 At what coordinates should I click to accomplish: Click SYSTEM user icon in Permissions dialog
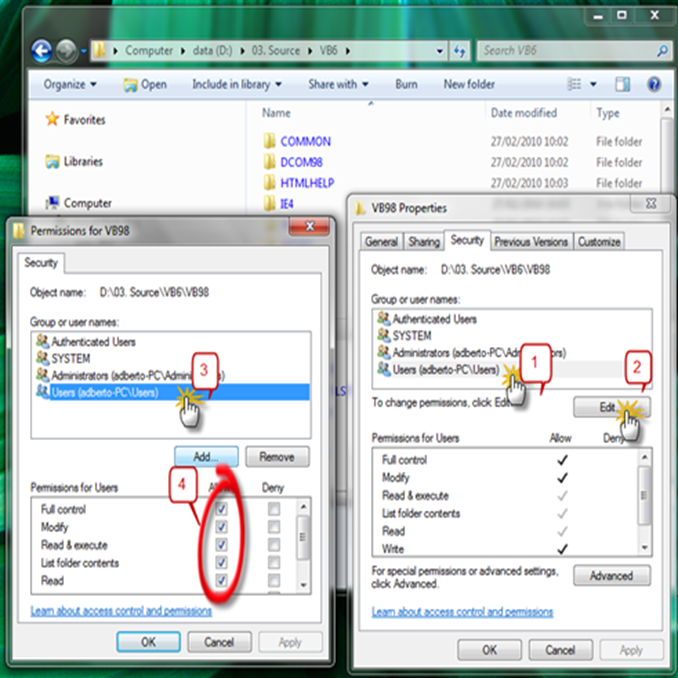click(x=42, y=358)
